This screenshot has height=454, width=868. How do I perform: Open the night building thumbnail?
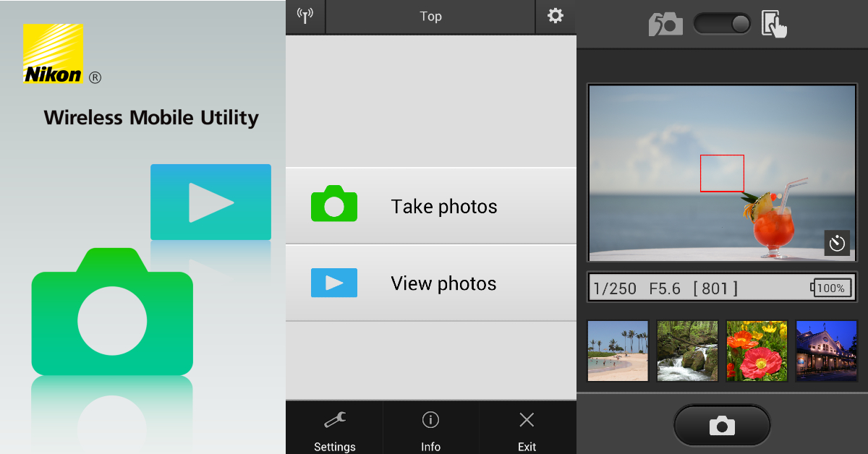tap(826, 351)
